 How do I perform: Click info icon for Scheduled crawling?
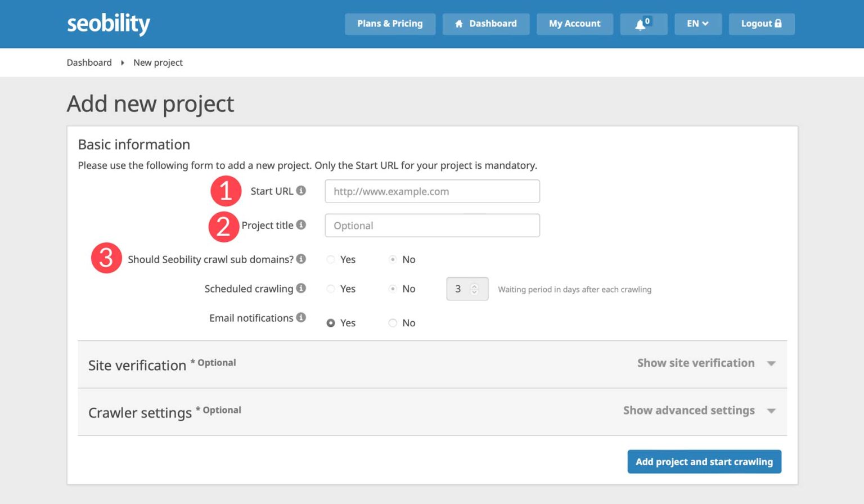pos(301,288)
